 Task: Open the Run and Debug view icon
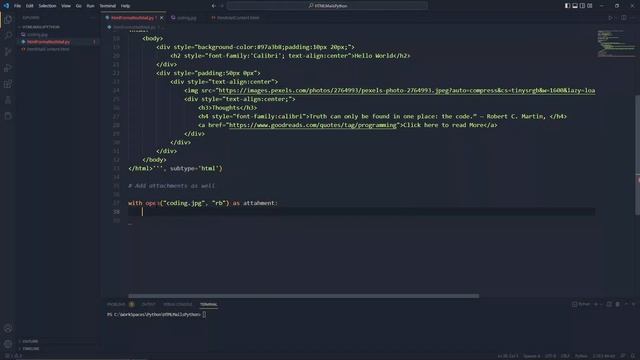tap(8, 68)
